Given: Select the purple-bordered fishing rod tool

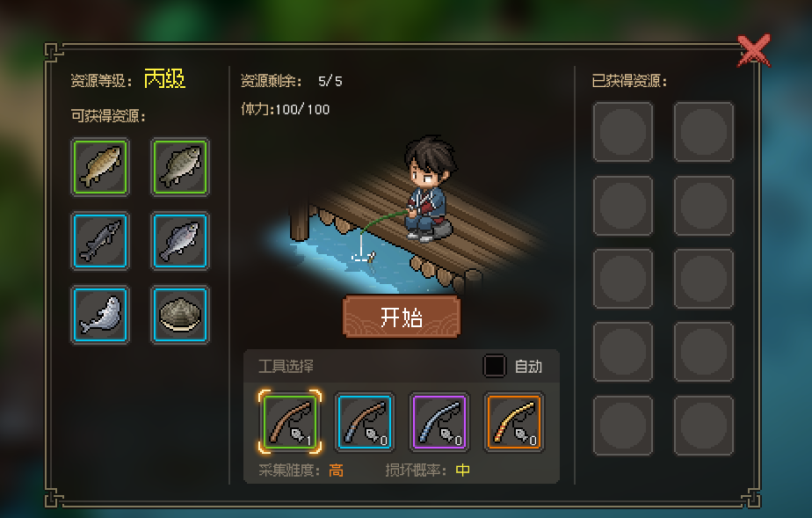Looking at the screenshot, I should point(439,421).
